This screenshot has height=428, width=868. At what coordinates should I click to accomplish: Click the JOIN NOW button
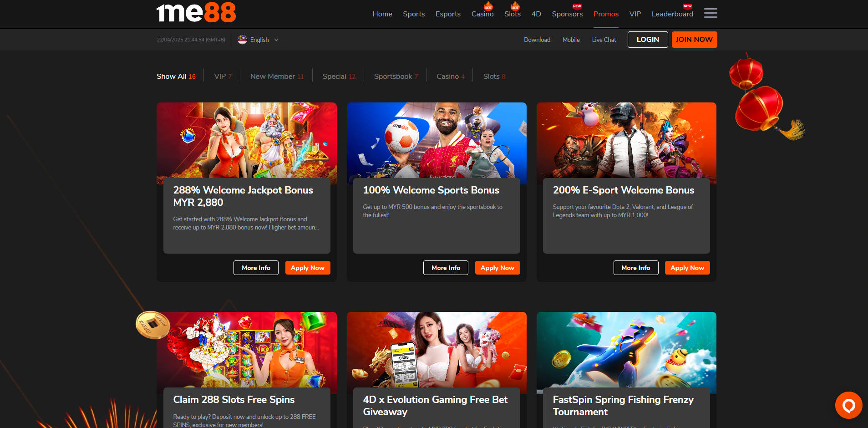click(x=694, y=40)
